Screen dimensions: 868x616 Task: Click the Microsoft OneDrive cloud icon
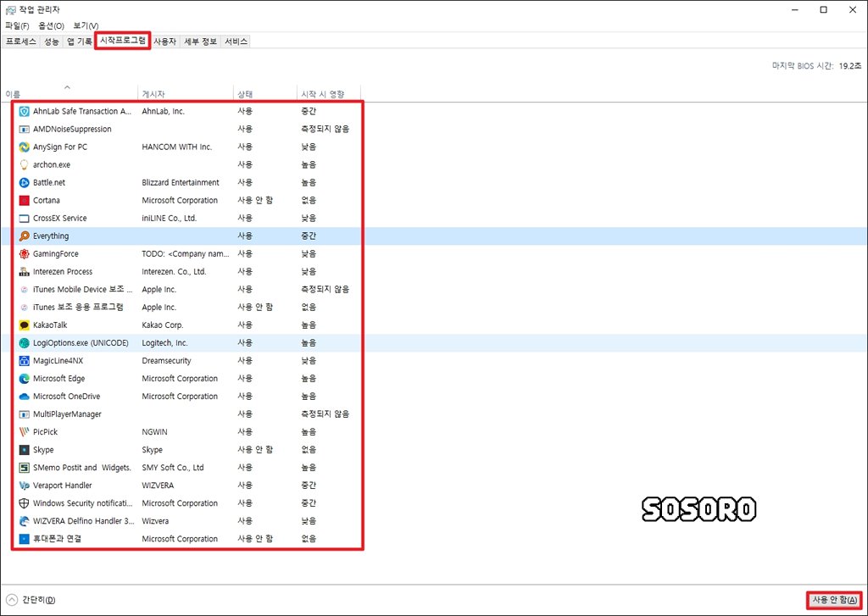click(24, 397)
